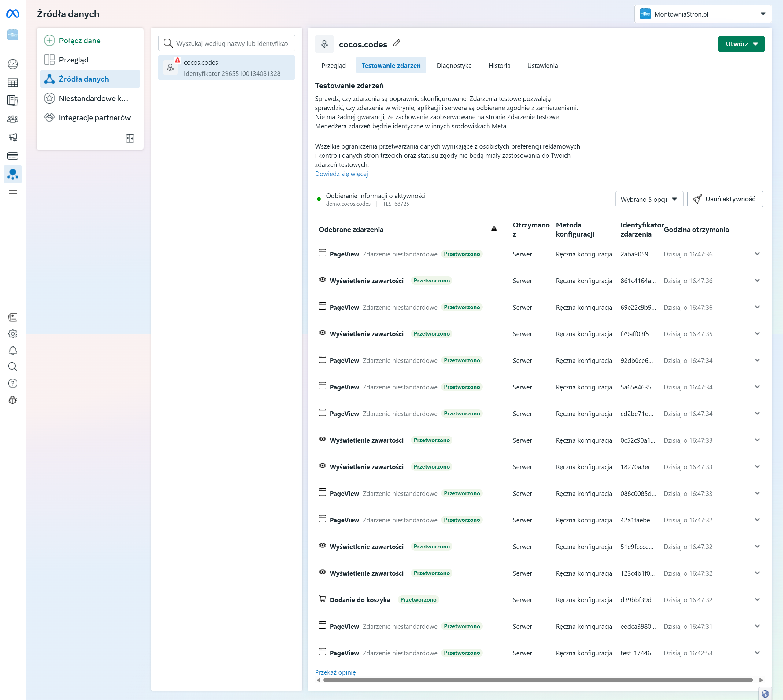Open settings gear in left rail

point(13,334)
